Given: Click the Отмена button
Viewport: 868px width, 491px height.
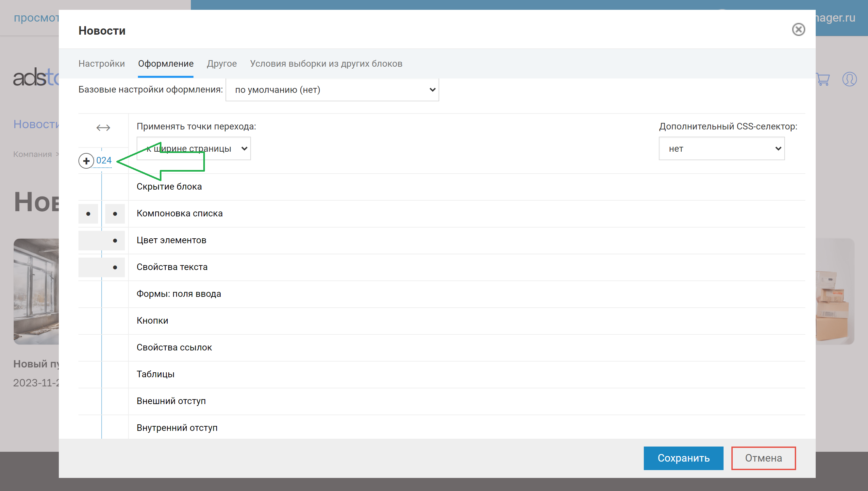Looking at the screenshot, I should click(763, 458).
